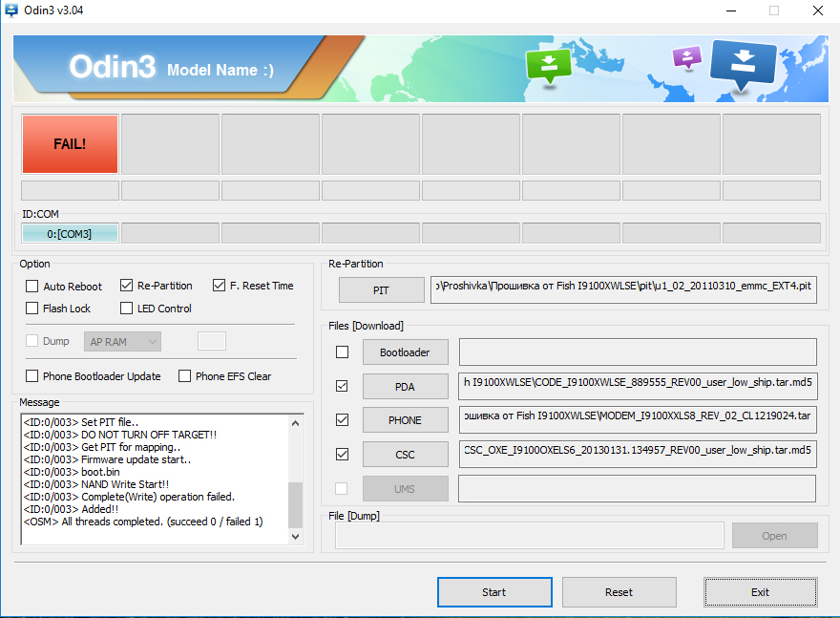Tick Phone Bootloader Update checkbox

32,376
